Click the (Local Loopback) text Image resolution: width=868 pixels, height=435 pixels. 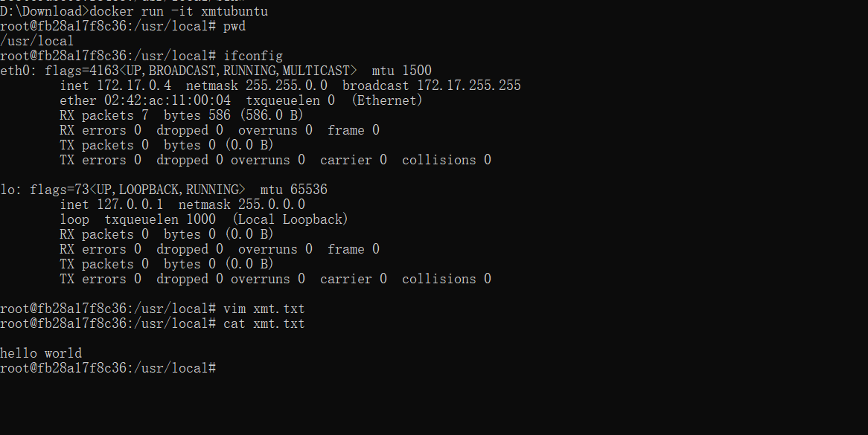click(290, 220)
